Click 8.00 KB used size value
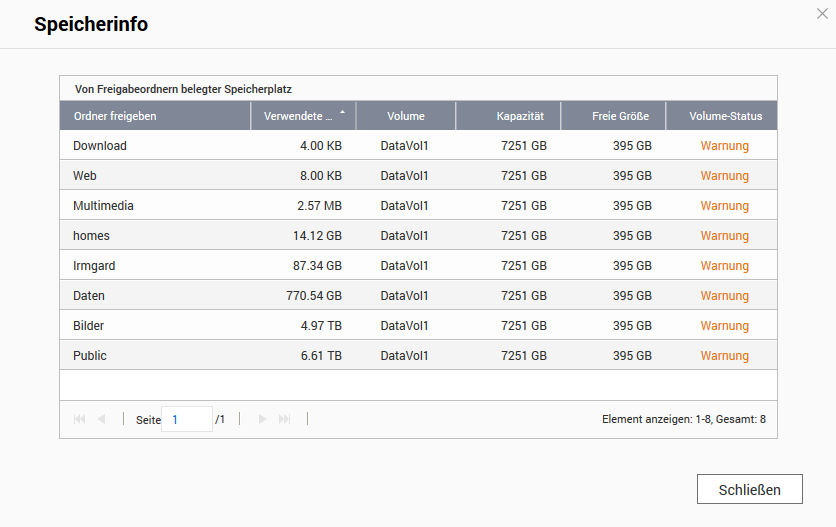 tap(320, 175)
